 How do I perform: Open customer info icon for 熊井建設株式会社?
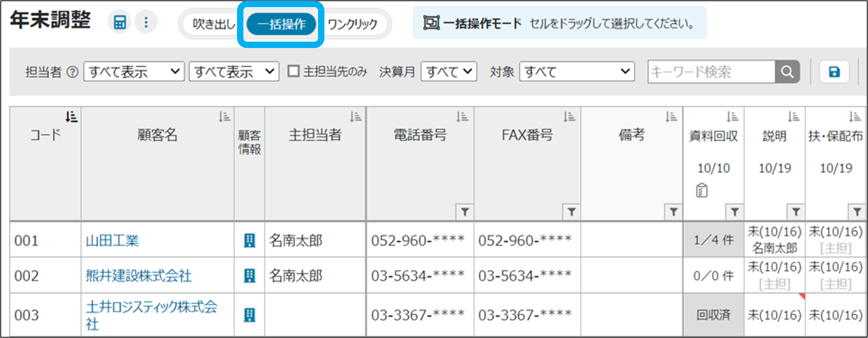coord(249,276)
